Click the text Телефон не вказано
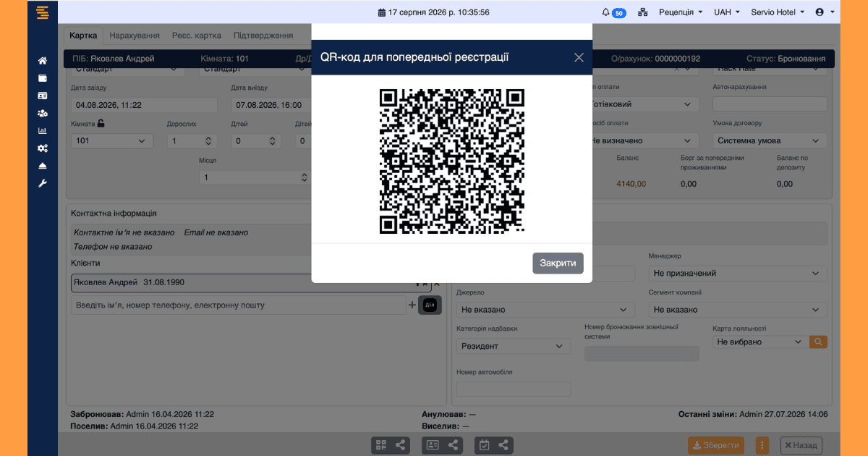868x456 pixels. [113, 246]
